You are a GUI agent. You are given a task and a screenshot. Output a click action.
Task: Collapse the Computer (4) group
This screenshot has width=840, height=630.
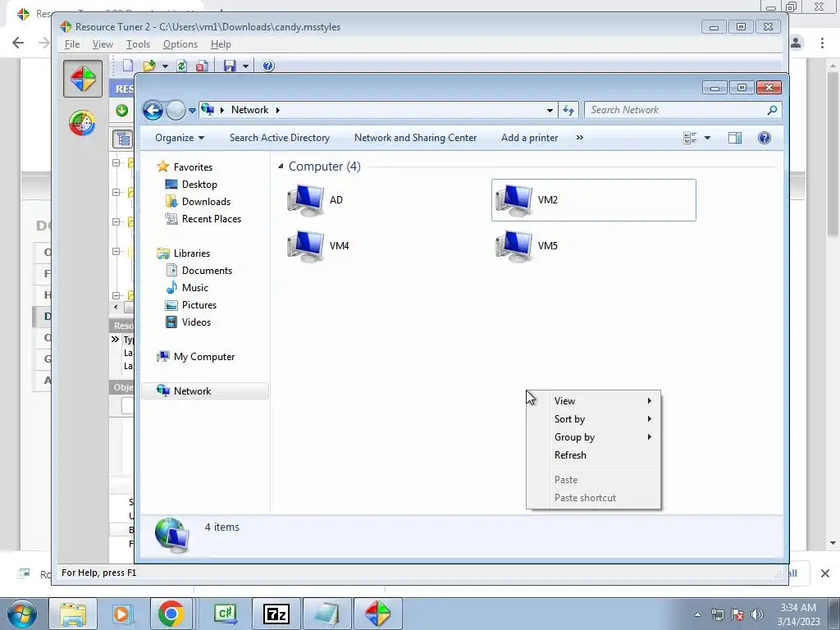click(x=281, y=167)
